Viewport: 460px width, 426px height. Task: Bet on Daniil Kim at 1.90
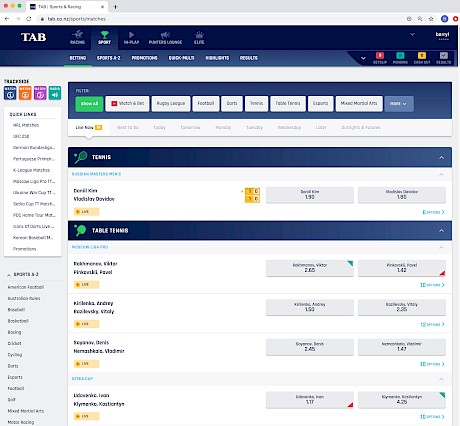point(310,195)
